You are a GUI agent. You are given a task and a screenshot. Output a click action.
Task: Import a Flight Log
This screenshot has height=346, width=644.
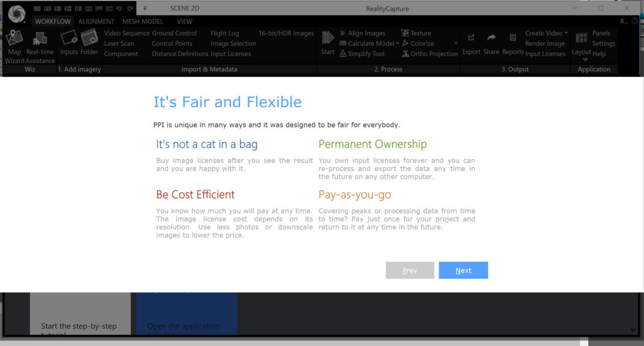tap(225, 33)
